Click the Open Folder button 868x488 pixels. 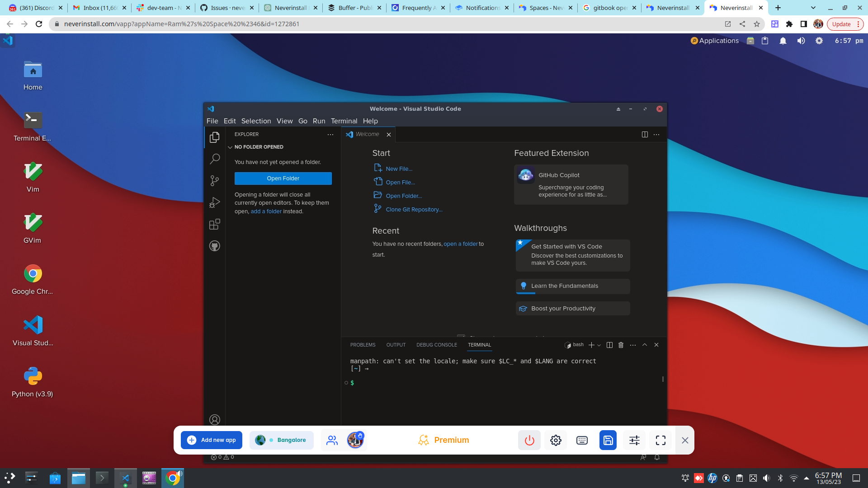pos(283,178)
